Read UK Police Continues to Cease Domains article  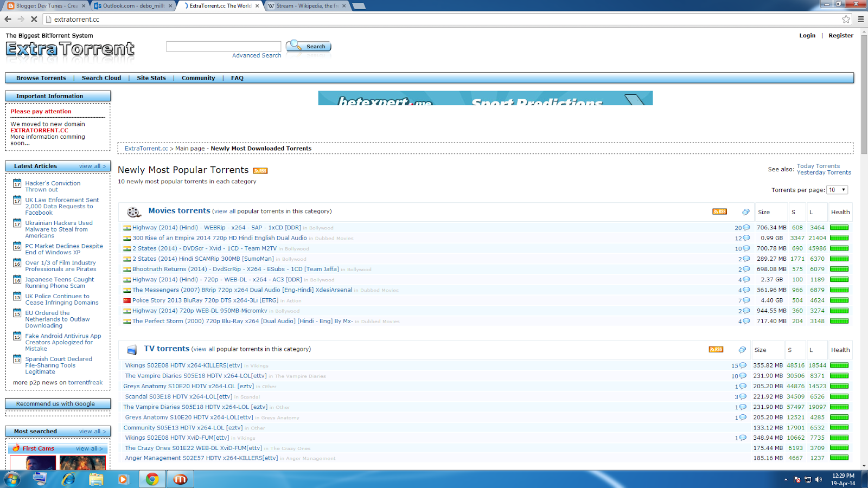[x=62, y=299]
